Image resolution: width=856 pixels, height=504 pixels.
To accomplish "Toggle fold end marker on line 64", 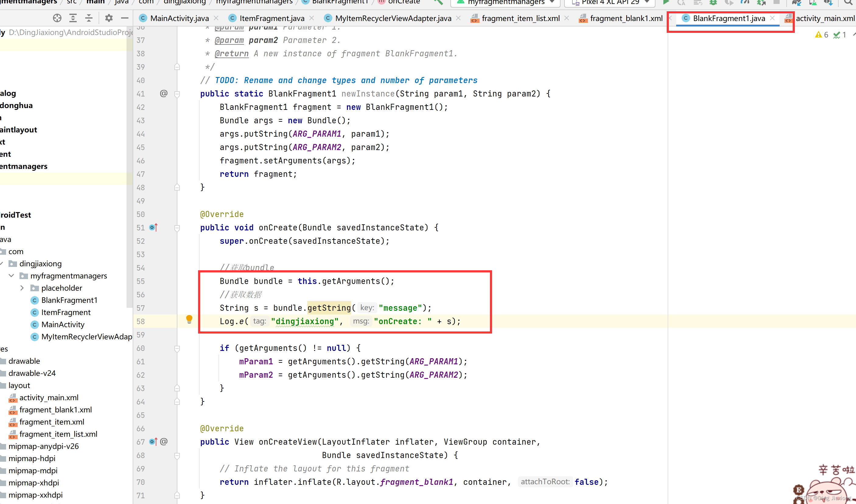I will 177,401.
